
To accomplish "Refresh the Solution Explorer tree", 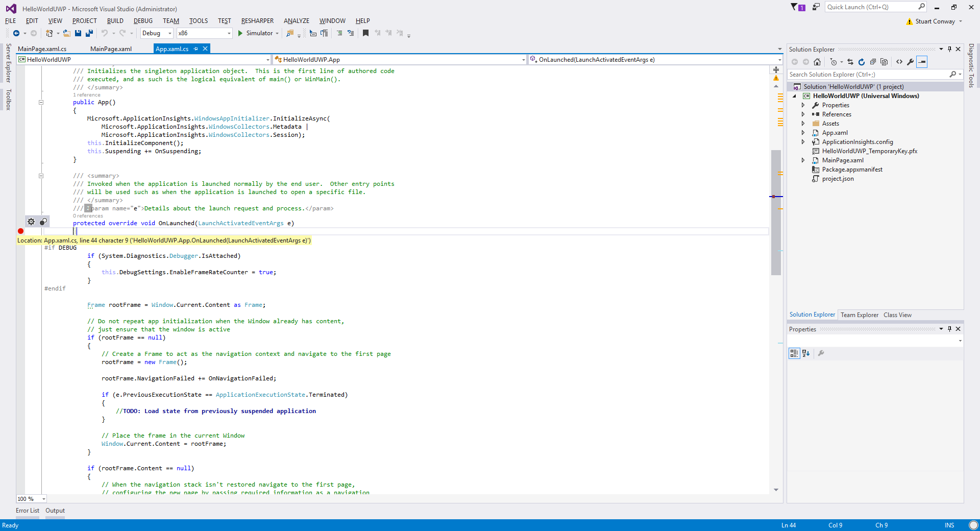I will pyautogui.click(x=862, y=62).
